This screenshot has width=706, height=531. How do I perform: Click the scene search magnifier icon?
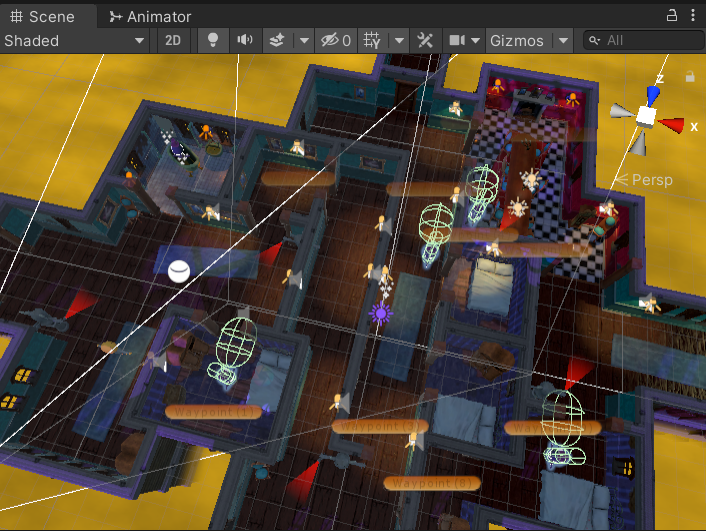[594, 41]
